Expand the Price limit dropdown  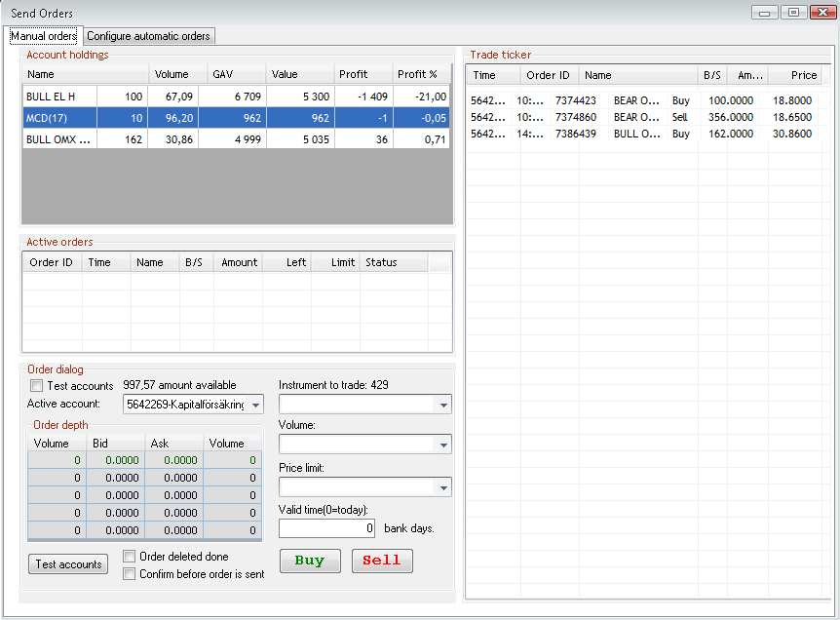click(443, 487)
